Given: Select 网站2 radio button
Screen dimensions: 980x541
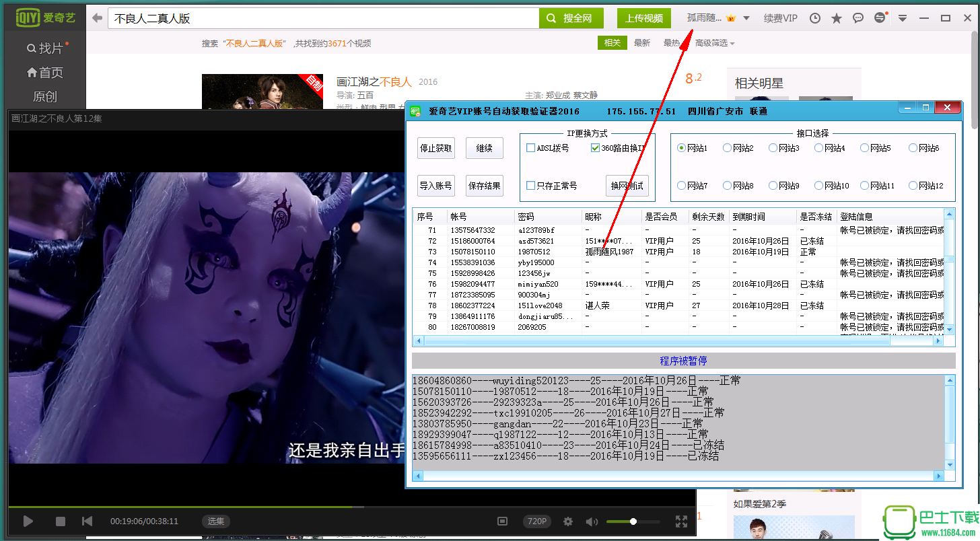Looking at the screenshot, I should tap(727, 148).
